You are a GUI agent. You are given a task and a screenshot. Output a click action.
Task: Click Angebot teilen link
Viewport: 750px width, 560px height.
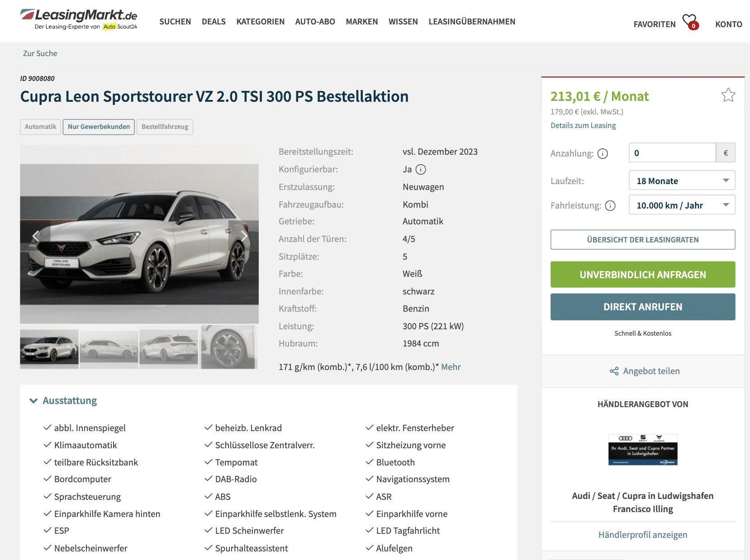(x=651, y=371)
